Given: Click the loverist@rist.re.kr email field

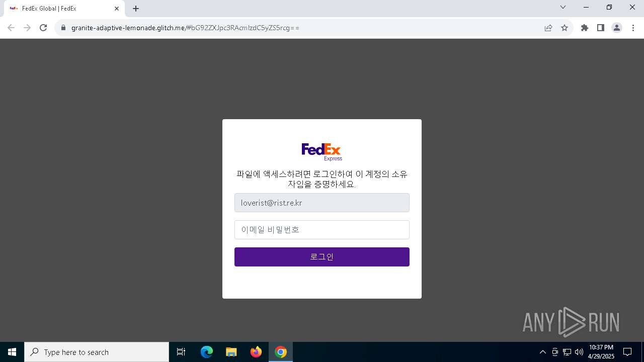Looking at the screenshot, I should [322, 203].
